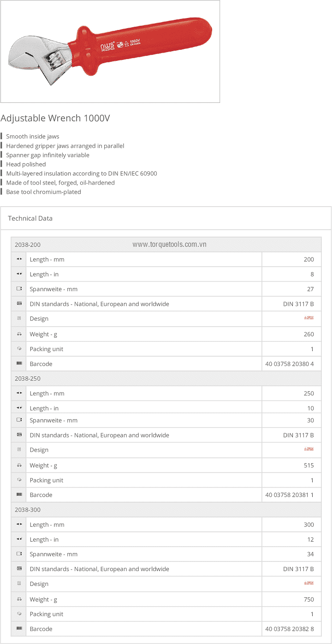Expand the 2038-250 section header
The width and height of the screenshot is (332, 644).
point(28,379)
